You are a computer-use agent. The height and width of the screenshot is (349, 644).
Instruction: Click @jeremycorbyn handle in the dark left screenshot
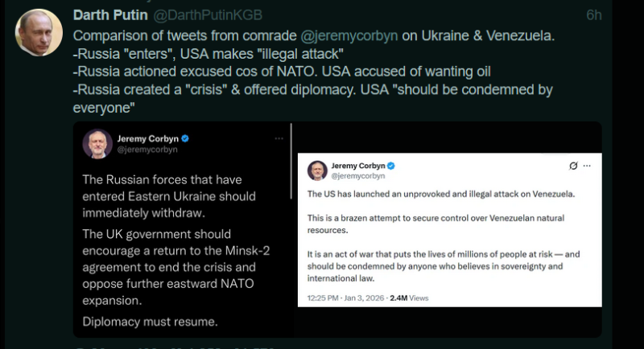(147, 150)
